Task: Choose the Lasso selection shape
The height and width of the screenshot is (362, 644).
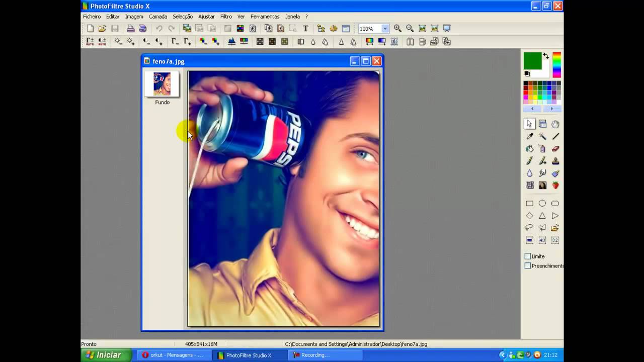Action: [x=530, y=228]
